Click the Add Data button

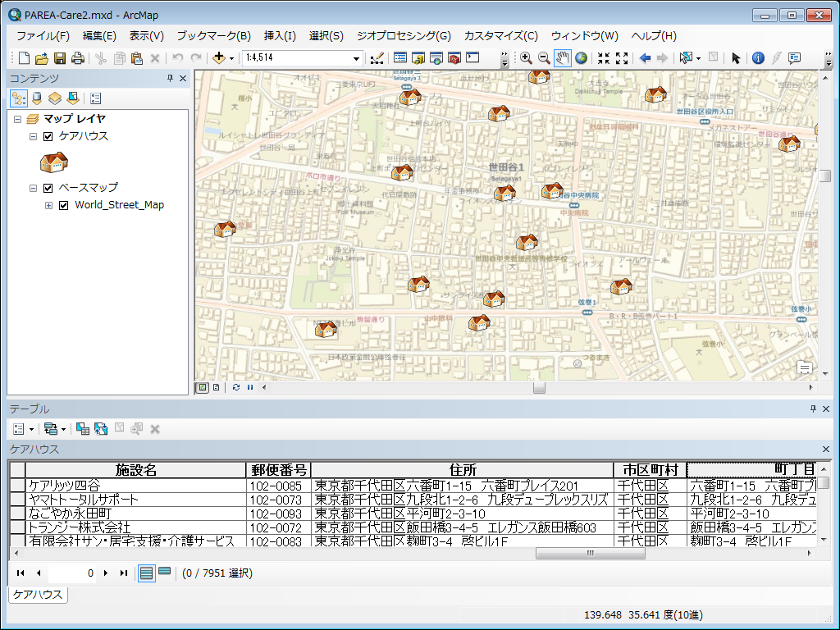coord(218,58)
